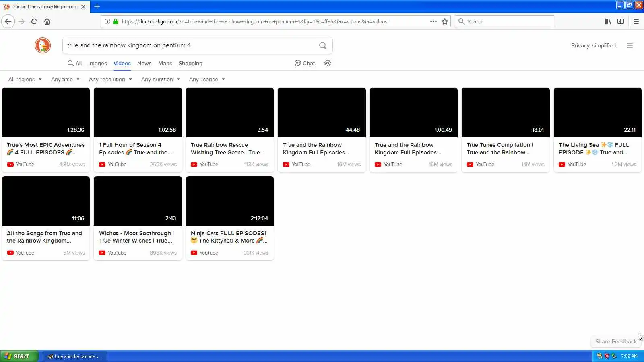Play the 1:06:49 video thumbnail
644x362 pixels.
(414, 112)
